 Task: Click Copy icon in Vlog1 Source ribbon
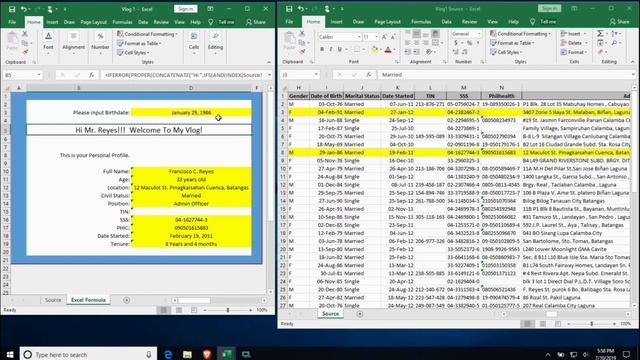click(x=301, y=42)
